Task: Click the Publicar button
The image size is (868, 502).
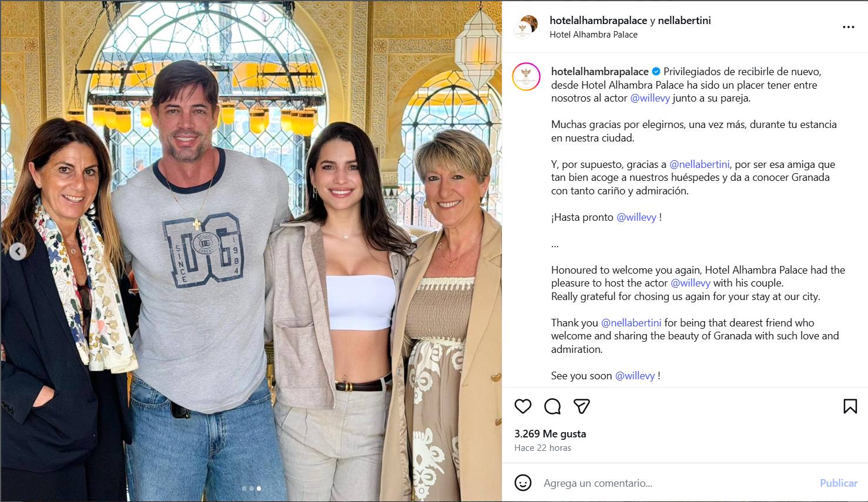Action: (839, 483)
